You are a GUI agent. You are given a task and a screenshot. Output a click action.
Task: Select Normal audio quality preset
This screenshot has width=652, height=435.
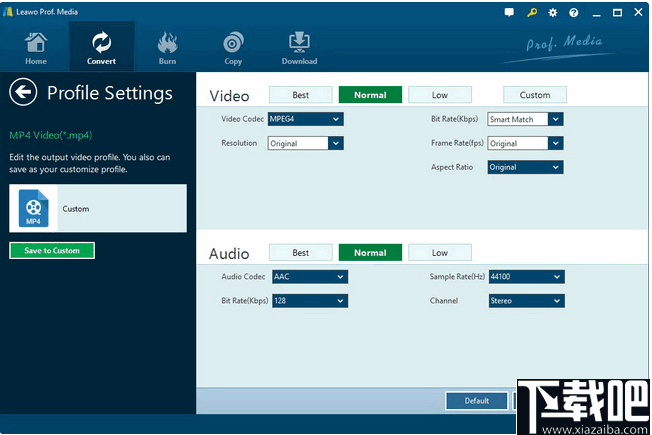pyautogui.click(x=370, y=252)
